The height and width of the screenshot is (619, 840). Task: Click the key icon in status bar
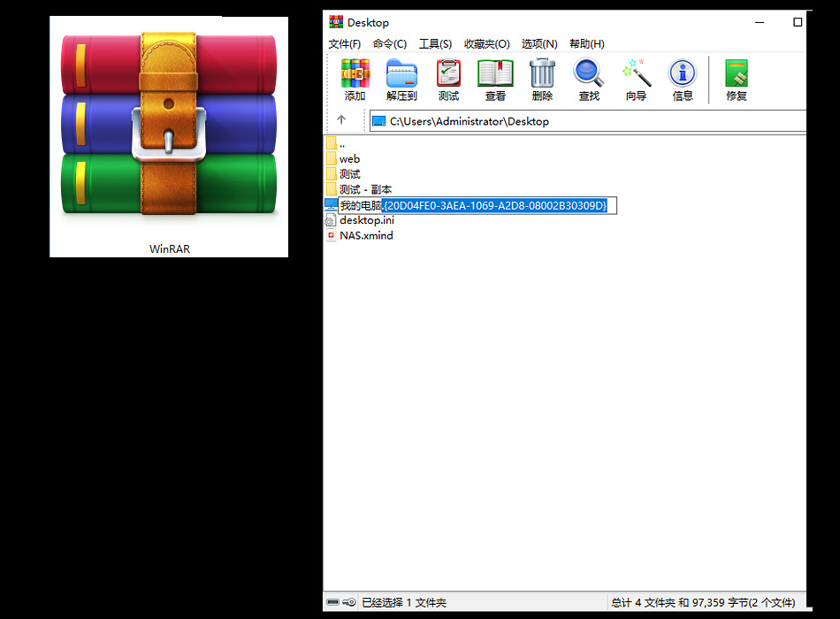tap(349, 602)
